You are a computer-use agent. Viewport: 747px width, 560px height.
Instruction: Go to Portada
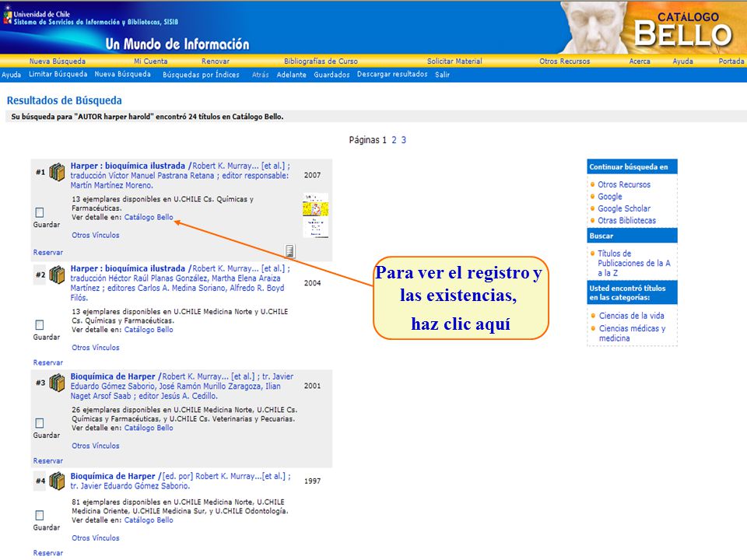tap(731, 61)
